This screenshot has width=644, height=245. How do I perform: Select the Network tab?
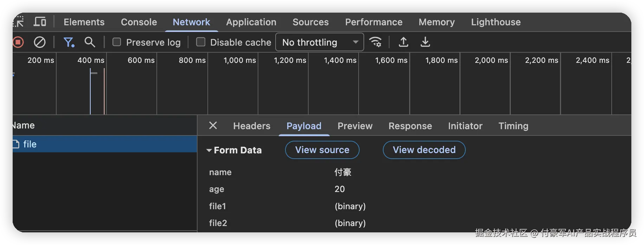click(191, 22)
